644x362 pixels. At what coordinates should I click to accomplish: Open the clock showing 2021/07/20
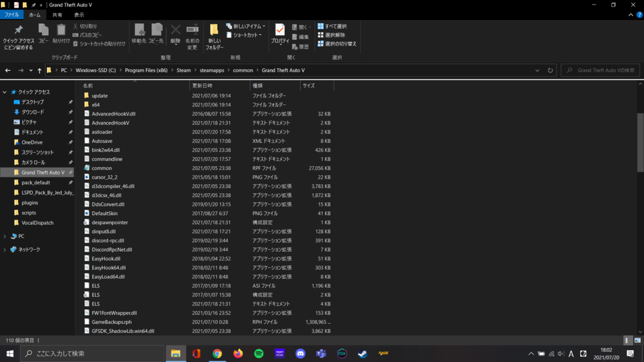[x=606, y=354]
